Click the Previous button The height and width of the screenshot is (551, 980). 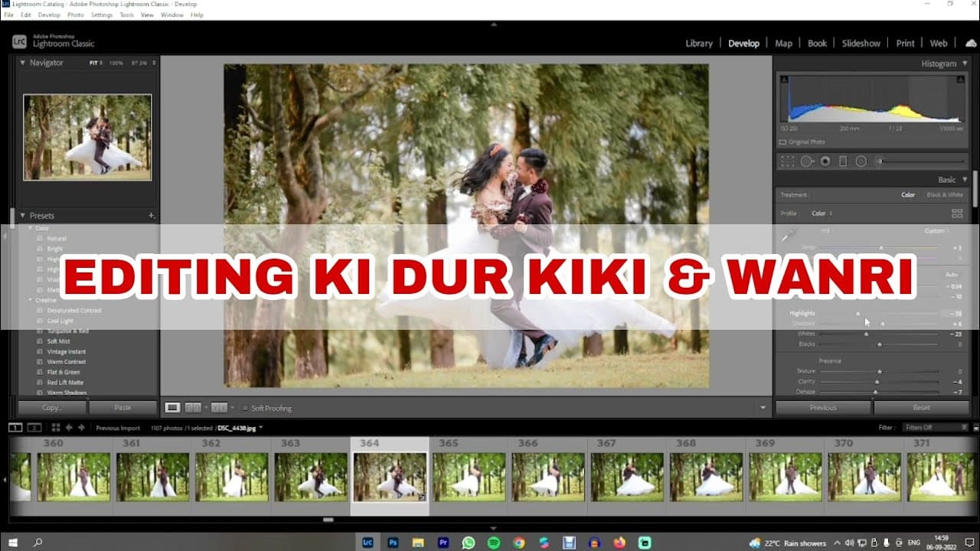click(x=824, y=408)
